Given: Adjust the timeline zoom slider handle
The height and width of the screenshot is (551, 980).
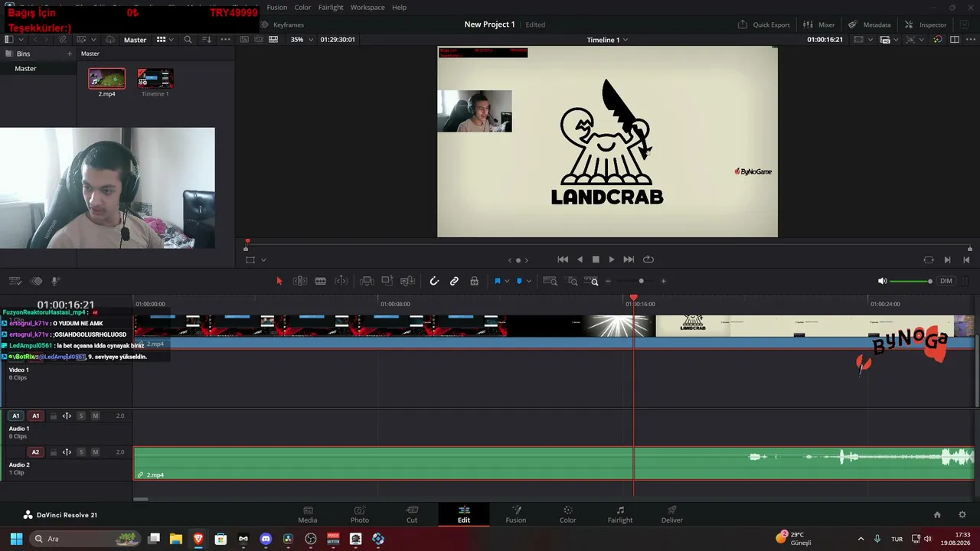Looking at the screenshot, I should [x=642, y=281].
